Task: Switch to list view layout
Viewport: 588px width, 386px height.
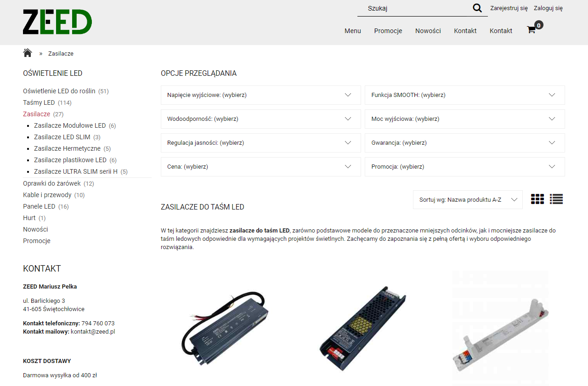Action: click(x=556, y=199)
